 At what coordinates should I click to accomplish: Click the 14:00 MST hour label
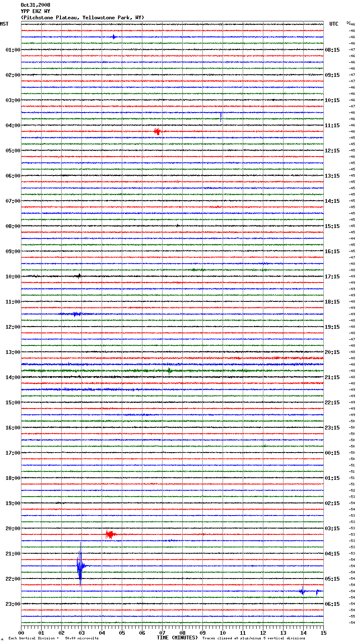coord(13,377)
